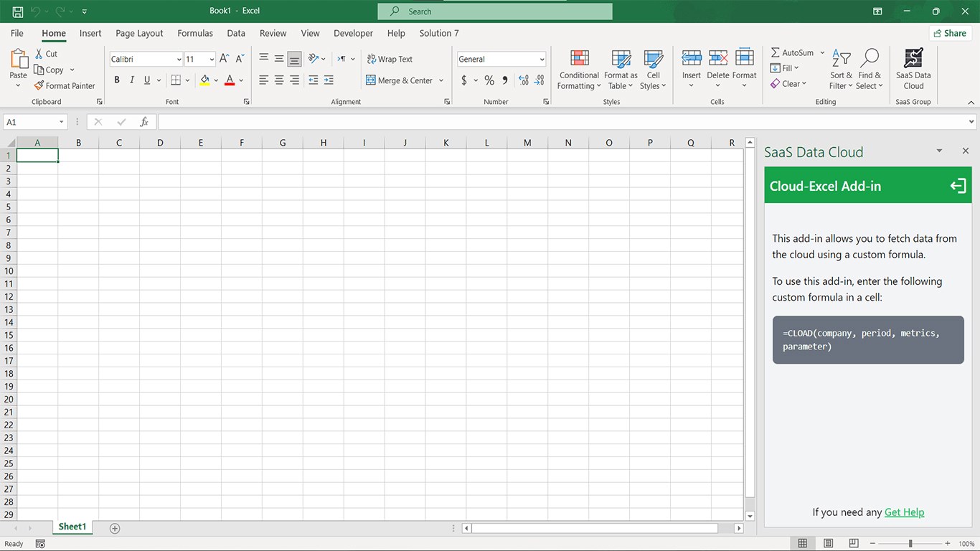Increase decimal places
980x551 pixels.
(x=524, y=80)
